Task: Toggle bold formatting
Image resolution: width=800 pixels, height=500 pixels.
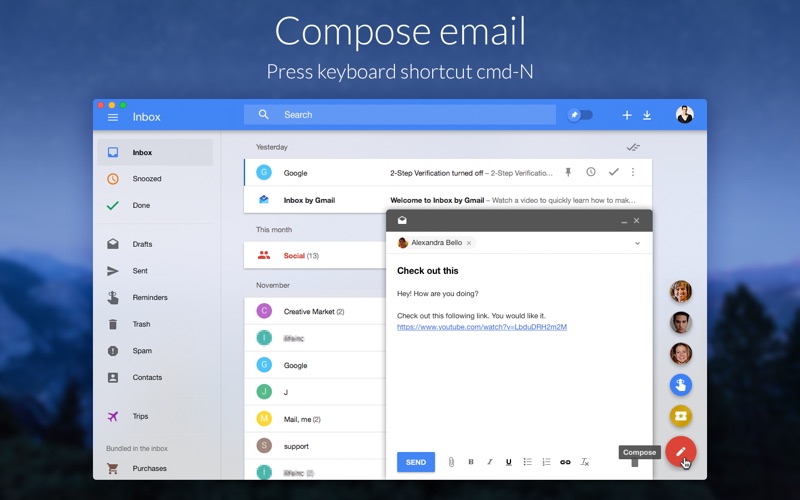Action: 470,462
